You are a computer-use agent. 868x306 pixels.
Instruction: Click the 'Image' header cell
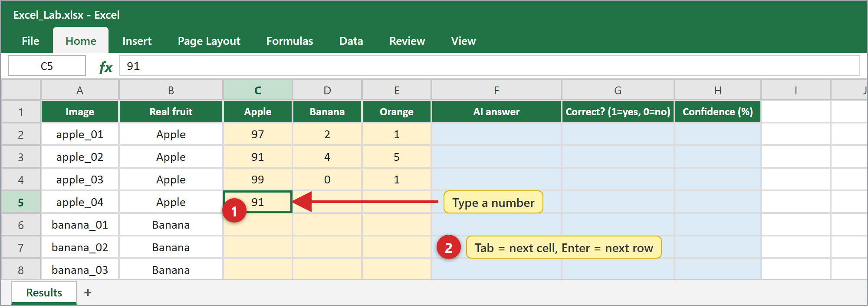pos(80,112)
